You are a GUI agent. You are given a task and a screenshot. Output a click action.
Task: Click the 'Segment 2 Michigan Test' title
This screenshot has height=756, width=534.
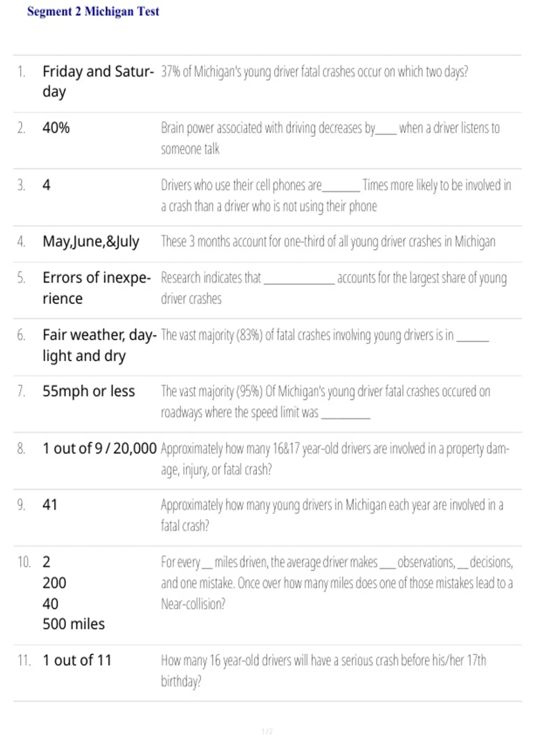pyautogui.click(x=93, y=12)
